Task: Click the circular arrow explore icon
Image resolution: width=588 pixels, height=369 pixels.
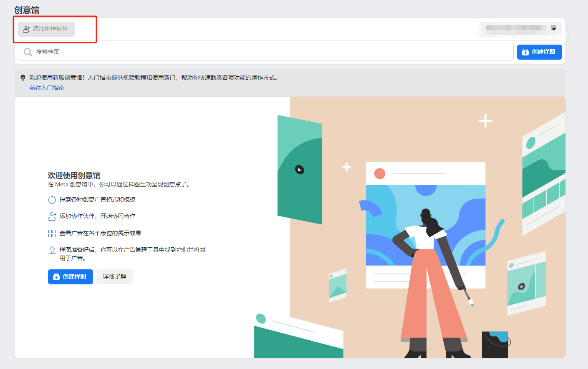Action: pos(52,200)
